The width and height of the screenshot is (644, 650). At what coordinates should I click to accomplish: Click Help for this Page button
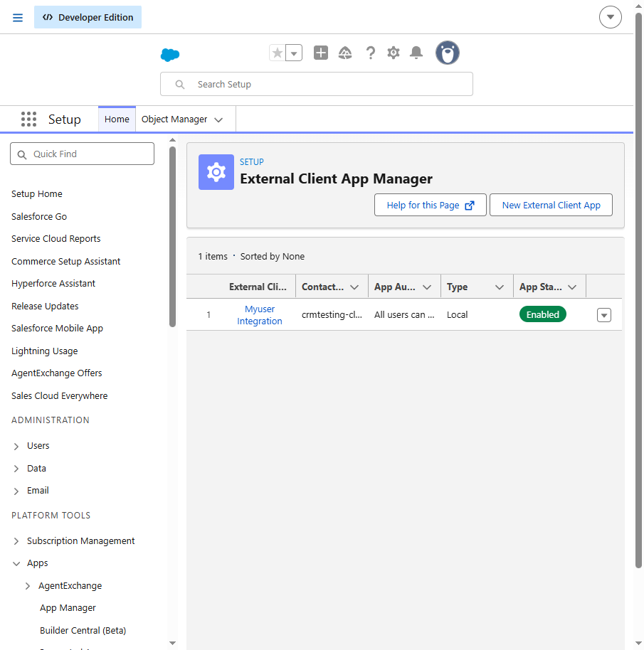pyautogui.click(x=431, y=205)
